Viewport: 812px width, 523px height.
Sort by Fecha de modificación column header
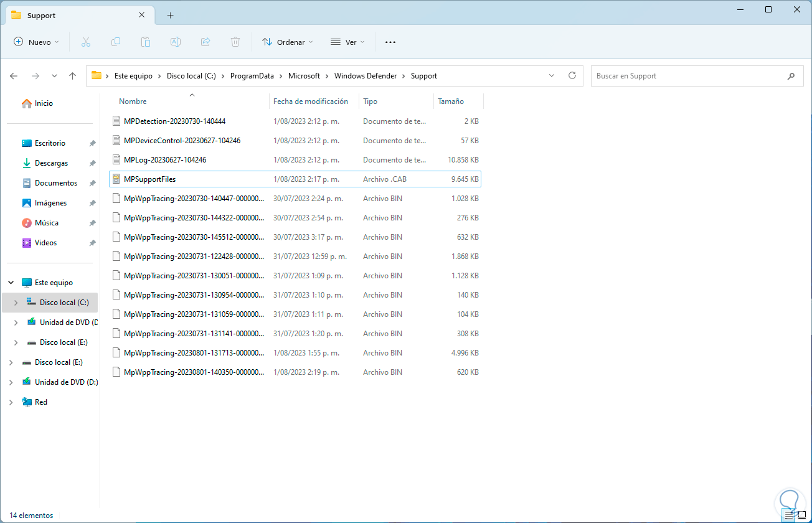[311, 101]
